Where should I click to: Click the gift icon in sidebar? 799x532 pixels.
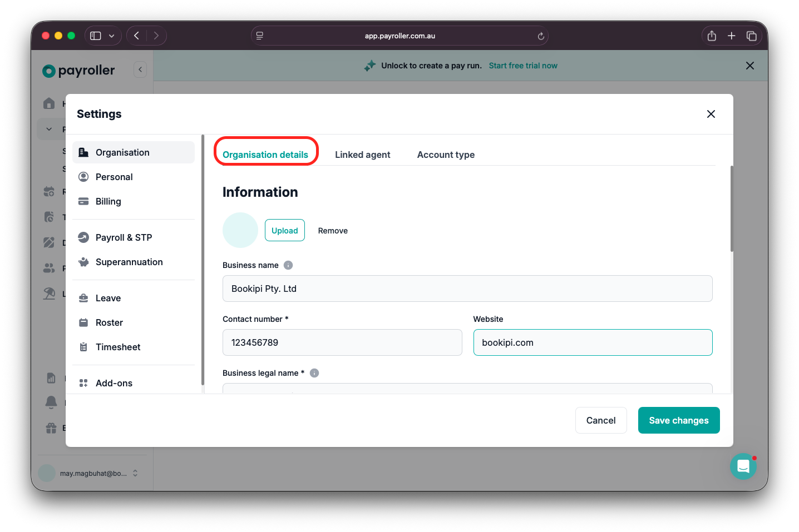(51, 428)
